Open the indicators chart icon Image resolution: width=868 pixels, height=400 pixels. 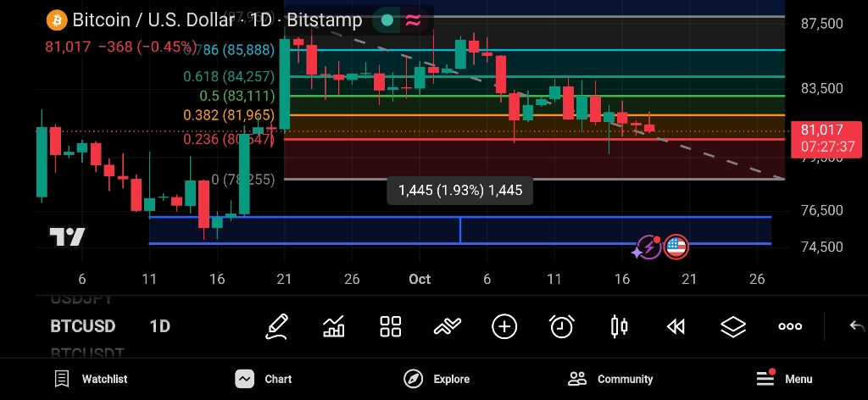click(x=334, y=326)
